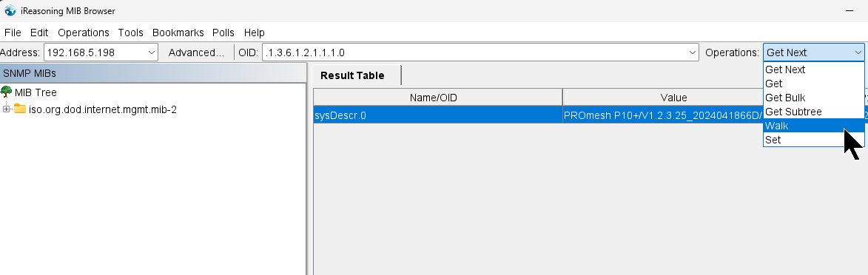Select Walk from Operations list
868x275 pixels.
[814, 126]
